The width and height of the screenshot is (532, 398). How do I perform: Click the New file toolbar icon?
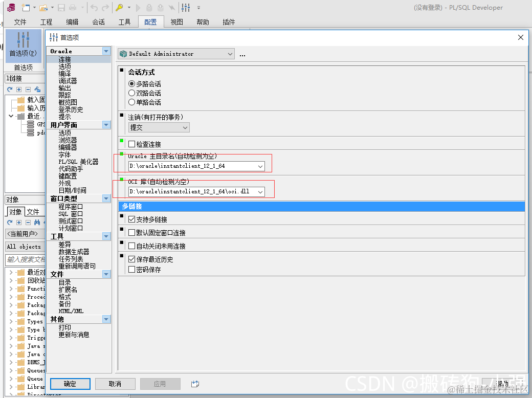point(26,7)
